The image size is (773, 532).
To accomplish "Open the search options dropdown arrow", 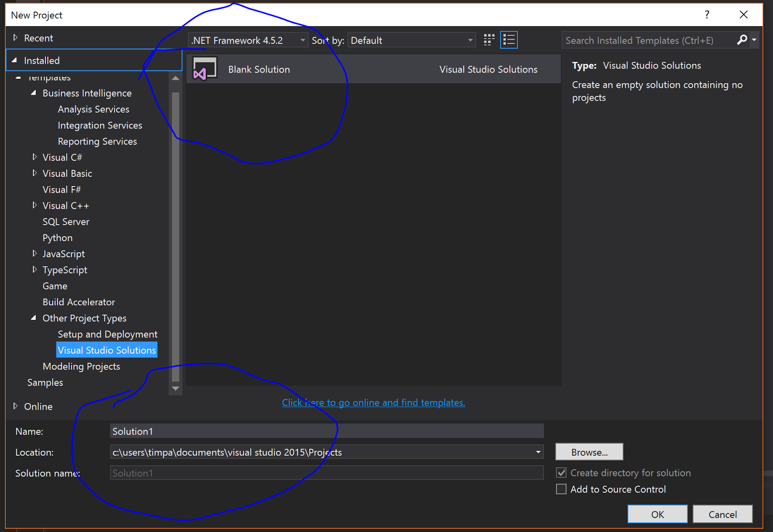I will click(754, 40).
